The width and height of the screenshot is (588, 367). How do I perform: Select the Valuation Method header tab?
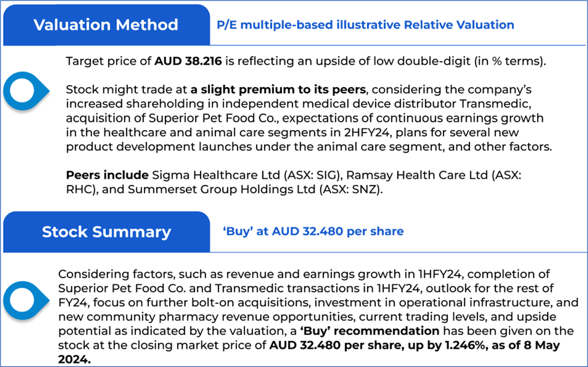pyautogui.click(x=106, y=25)
